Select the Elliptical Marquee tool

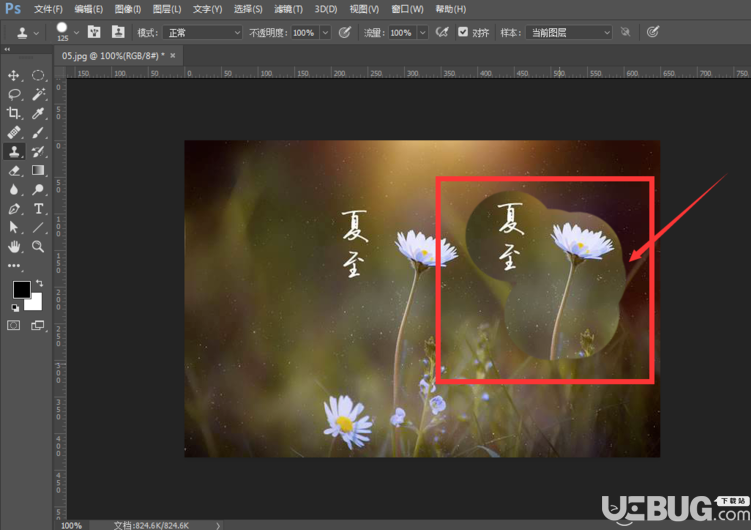(38, 75)
